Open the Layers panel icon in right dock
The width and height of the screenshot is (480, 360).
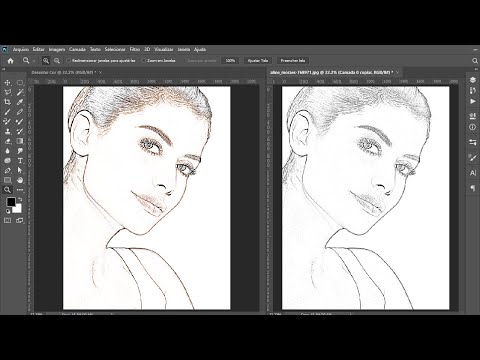(x=473, y=80)
